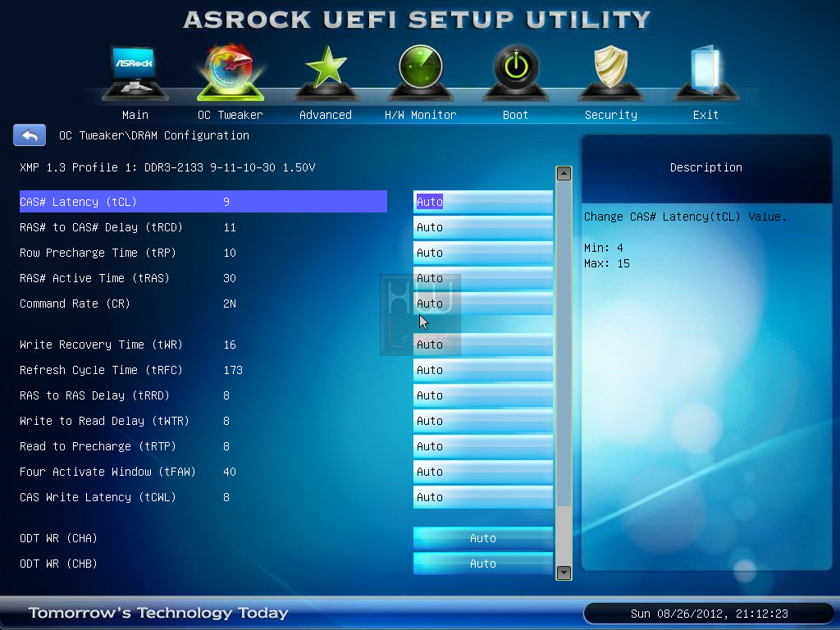Click the Command Rate value 2N
This screenshot has width=840, height=630.
[x=230, y=304]
